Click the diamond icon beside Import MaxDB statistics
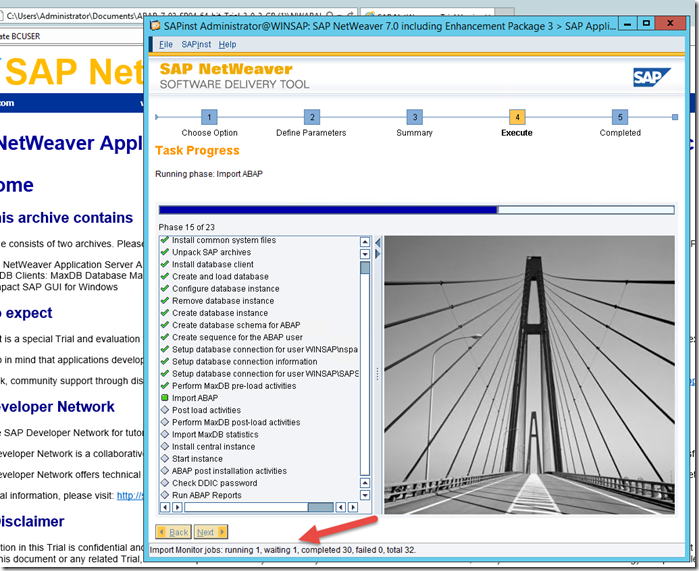The width and height of the screenshot is (699, 571). point(165,434)
